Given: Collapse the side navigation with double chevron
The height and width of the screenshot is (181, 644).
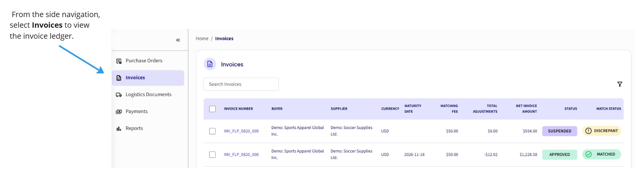Looking at the screenshot, I should point(178,40).
